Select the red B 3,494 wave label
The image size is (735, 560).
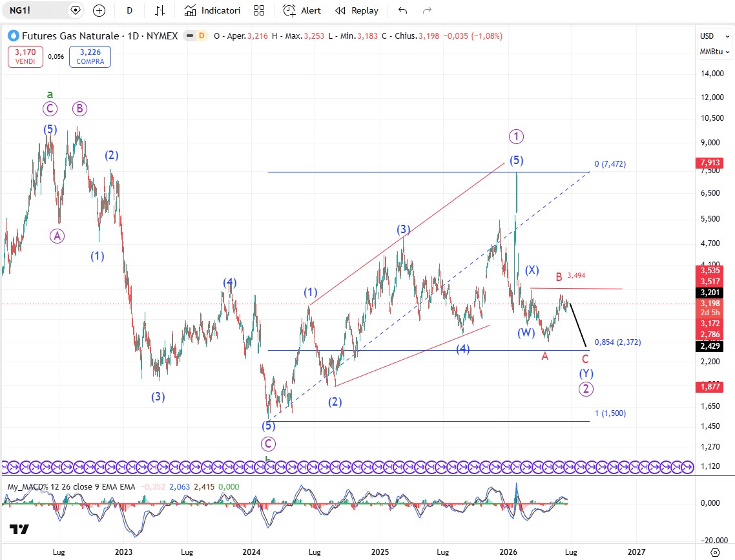pos(570,276)
